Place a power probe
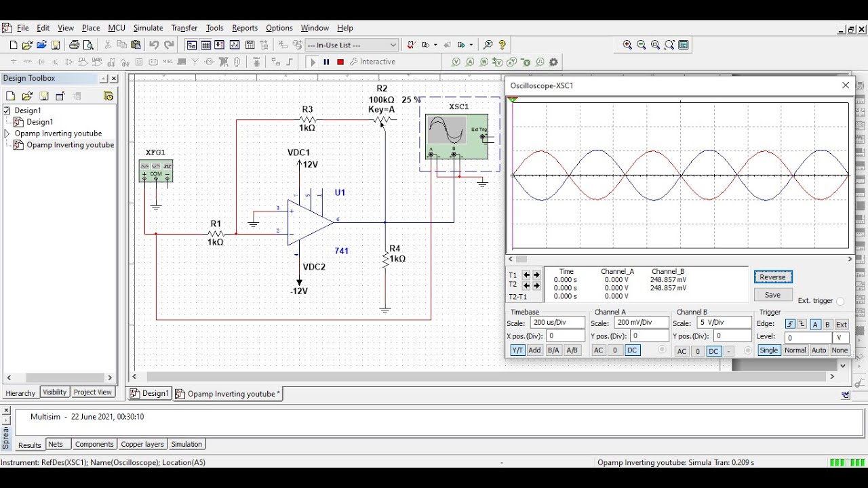The image size is (868, 488). click(x=484, y=62)
